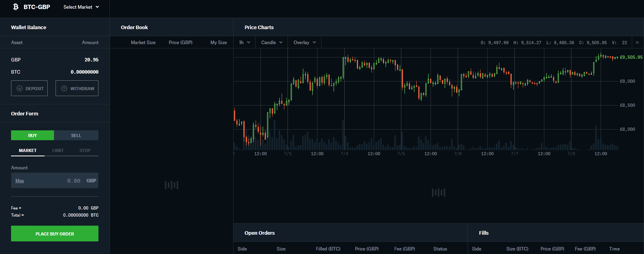Click Place Buy Order button

55,234
